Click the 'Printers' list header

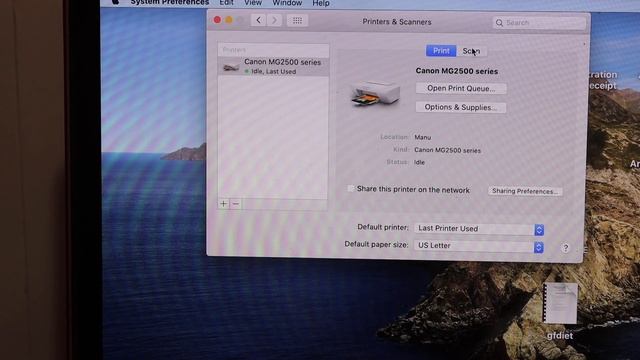point(234,50)
